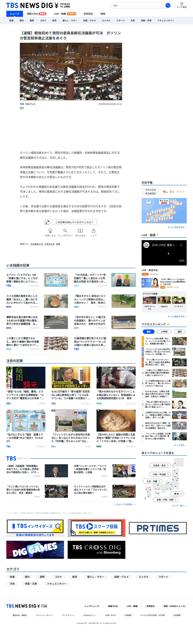Open the エリア設定 location pin

coord(182,5)
